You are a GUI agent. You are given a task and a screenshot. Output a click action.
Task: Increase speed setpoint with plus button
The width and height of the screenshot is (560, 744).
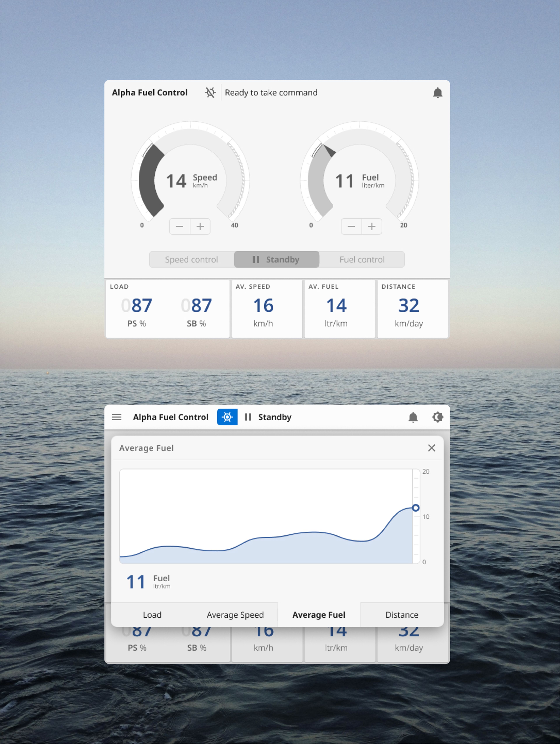200,226
